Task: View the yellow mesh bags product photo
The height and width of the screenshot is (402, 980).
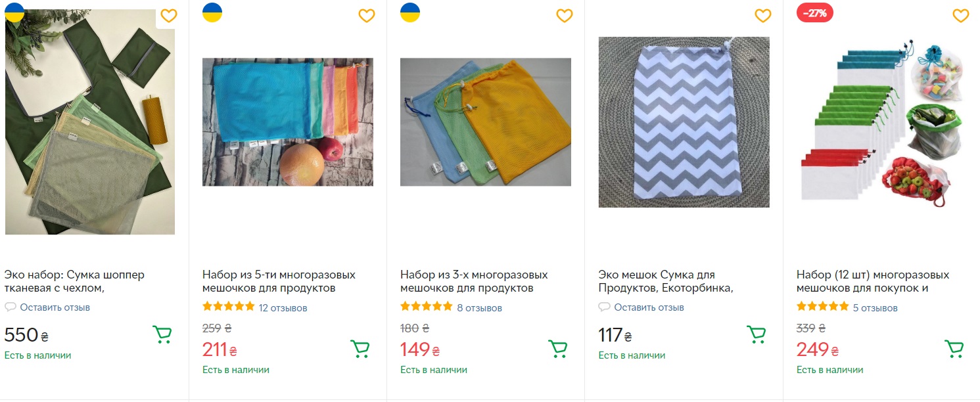Action: coord(485,122)
